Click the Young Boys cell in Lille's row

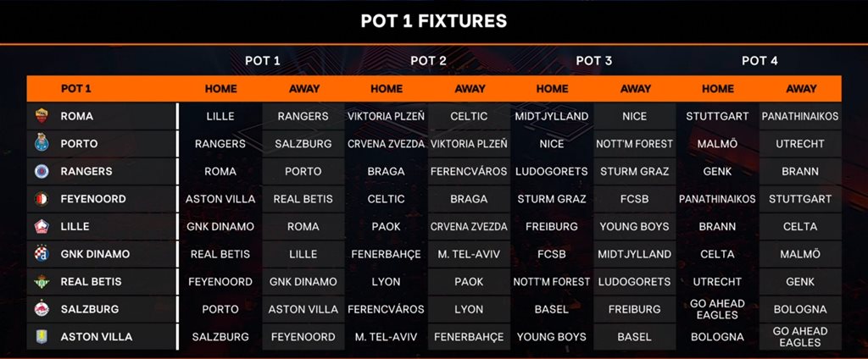pyautogui.click(x=635, y=226)
